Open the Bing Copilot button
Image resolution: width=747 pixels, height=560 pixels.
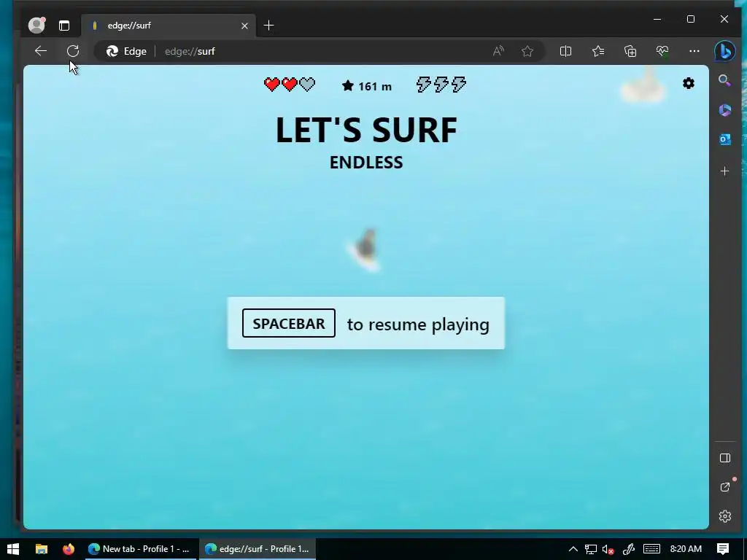coord(724,51)
